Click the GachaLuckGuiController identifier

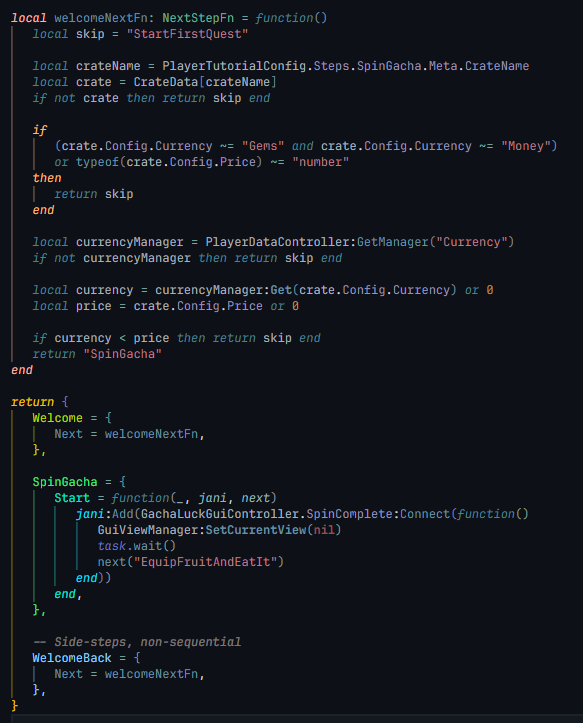[x=220, y=514]
